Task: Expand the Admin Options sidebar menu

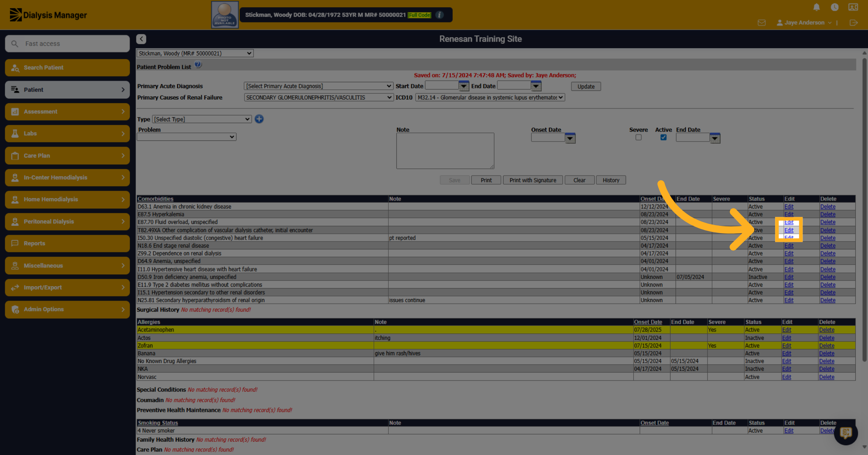Action: pyautogui.click(x=67, y=309)
